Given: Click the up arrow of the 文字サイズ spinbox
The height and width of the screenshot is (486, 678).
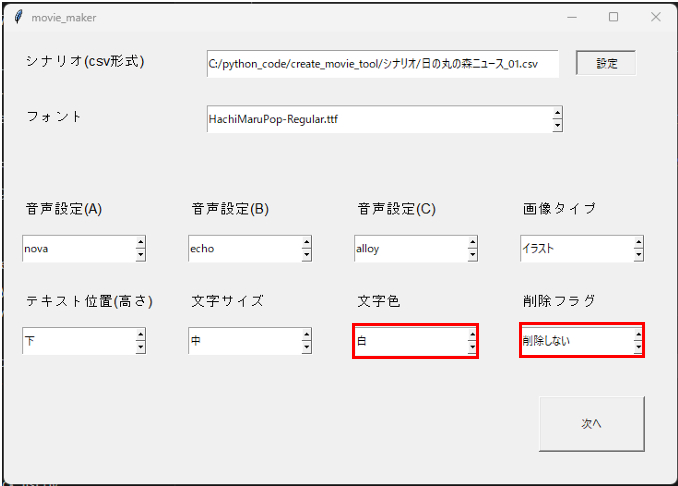Looking at the screenshot, I should (307, 335).
